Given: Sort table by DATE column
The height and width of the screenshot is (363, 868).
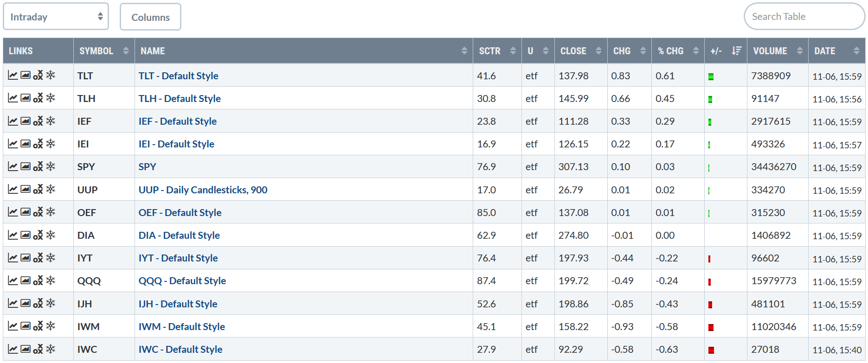Looking at the screenshot, I should tap(836, 51).
